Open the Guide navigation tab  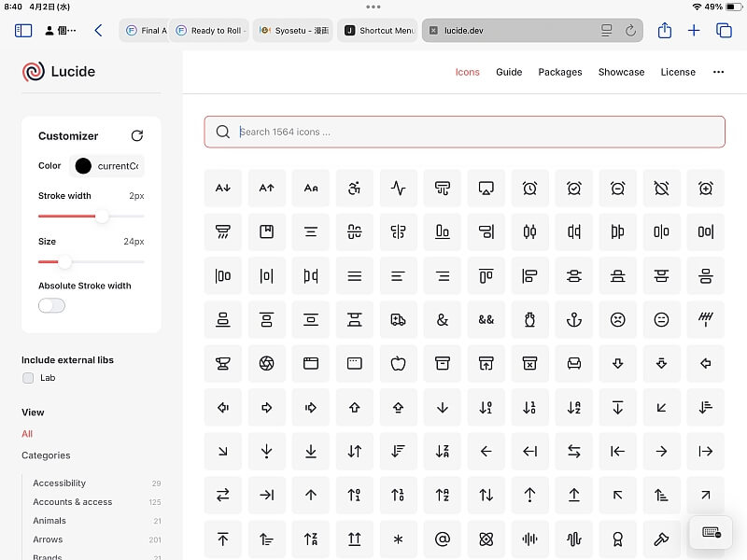(509, 72)
